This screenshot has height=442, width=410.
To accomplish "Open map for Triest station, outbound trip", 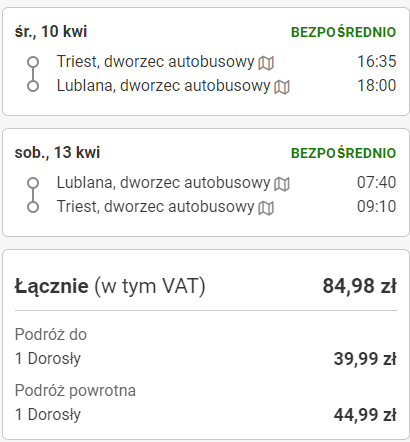I will pyautogui.click(x=266, y=63).
